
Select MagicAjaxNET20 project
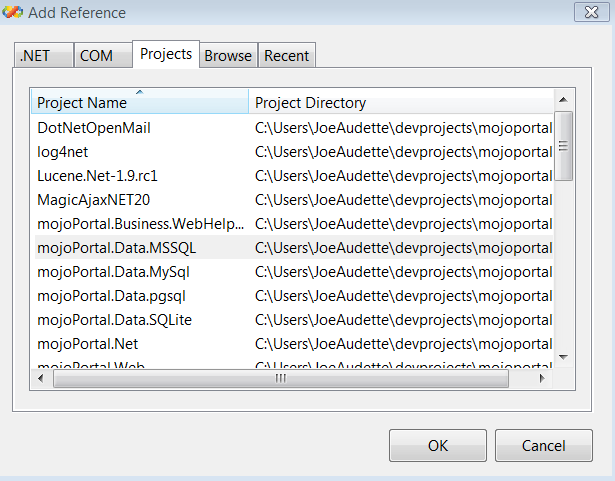click(93, 199)
